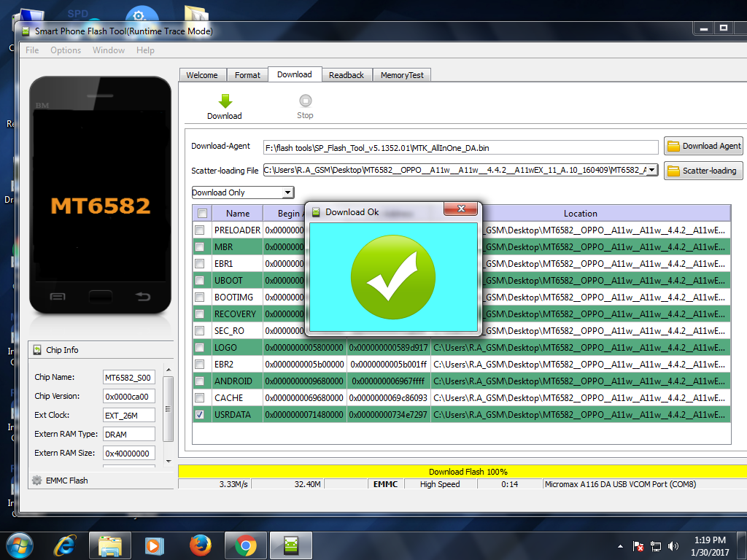Click the EMMC Flash gear icon
The width and height of the screenshot is (747, 560).
coord(36,481)
